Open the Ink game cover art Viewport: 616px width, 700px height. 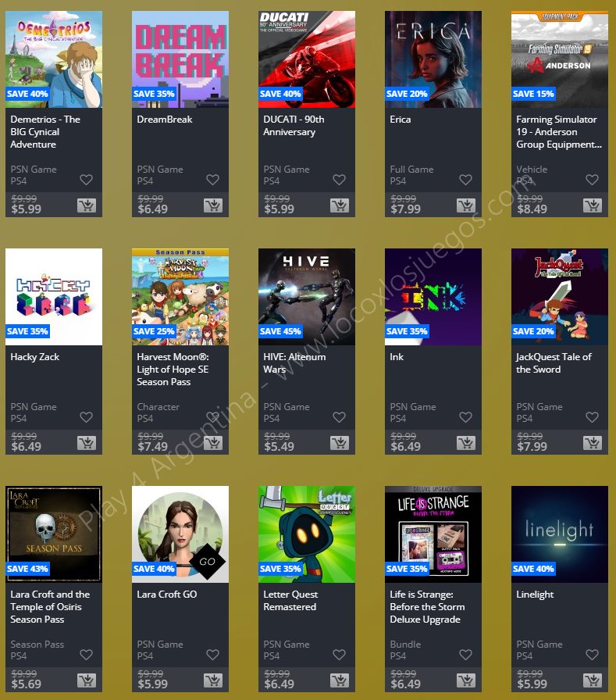pos(433,297)
